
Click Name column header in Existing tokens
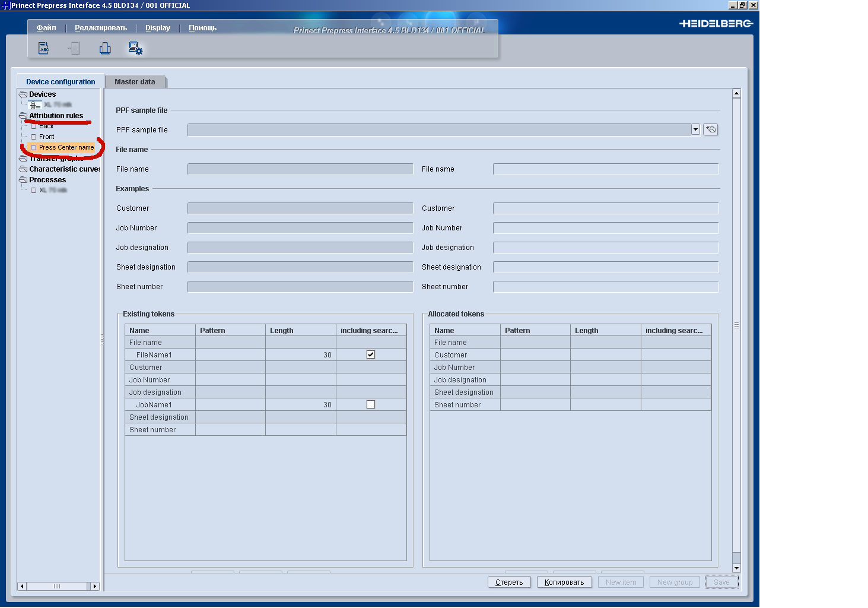[160, 330]
